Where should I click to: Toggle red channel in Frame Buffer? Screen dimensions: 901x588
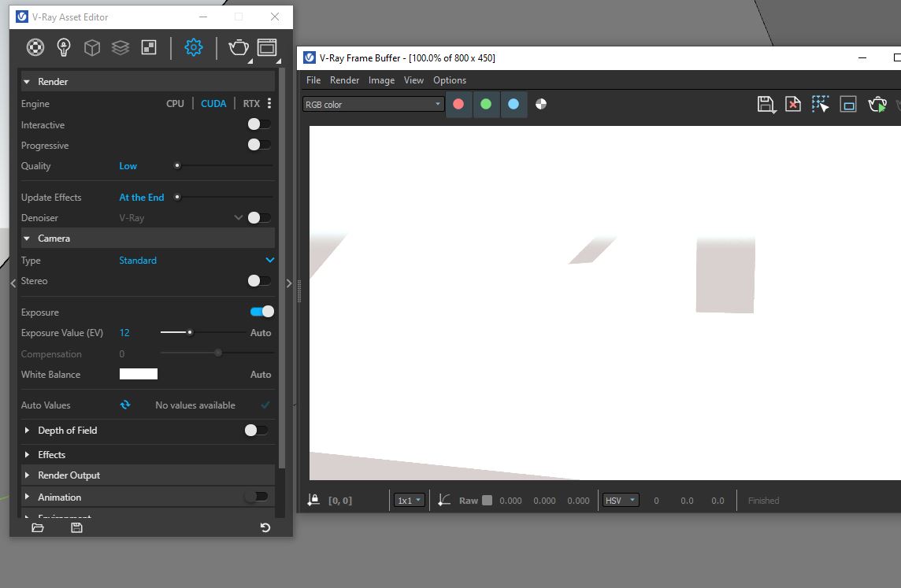pyautogui.click(x=458, y=104)
